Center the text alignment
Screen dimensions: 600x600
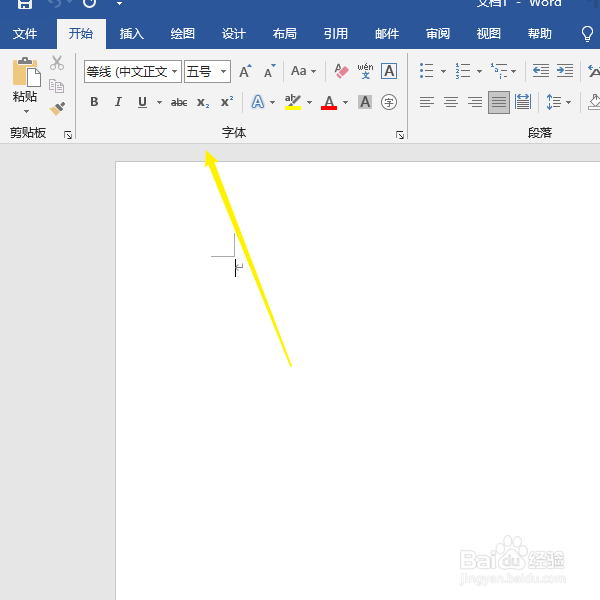[x=451, y=102]
